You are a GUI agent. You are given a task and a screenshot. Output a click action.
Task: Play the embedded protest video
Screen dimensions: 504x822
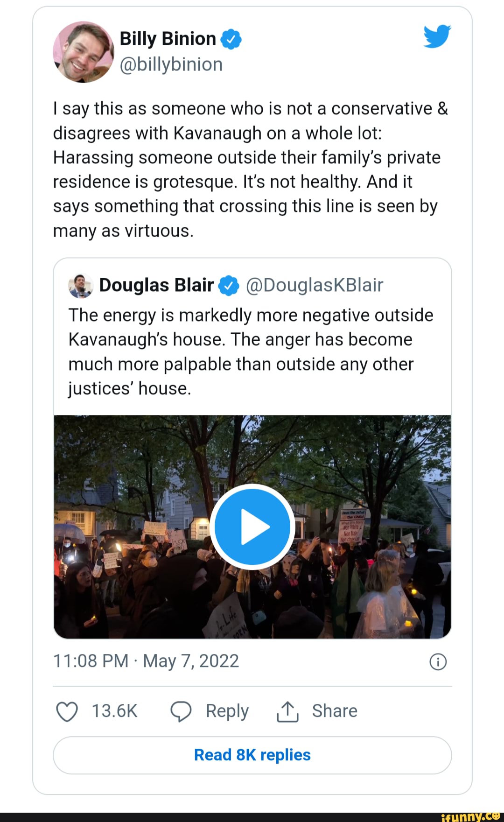pos(252,527)
